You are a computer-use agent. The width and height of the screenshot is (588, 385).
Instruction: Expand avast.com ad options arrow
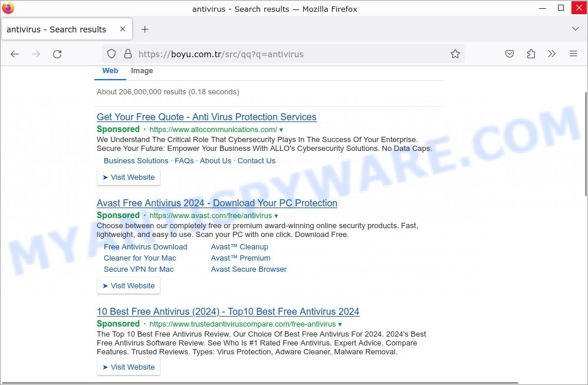[x=277, y=216]
